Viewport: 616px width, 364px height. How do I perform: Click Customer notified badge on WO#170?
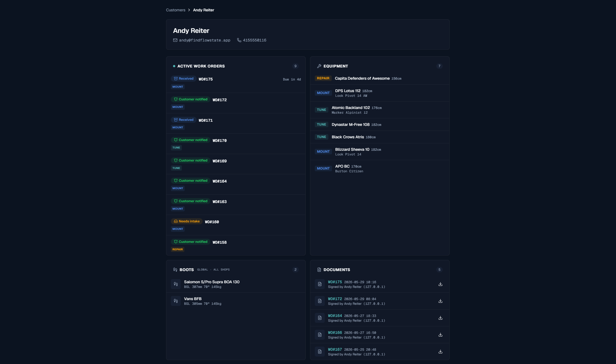coord(190,140)
